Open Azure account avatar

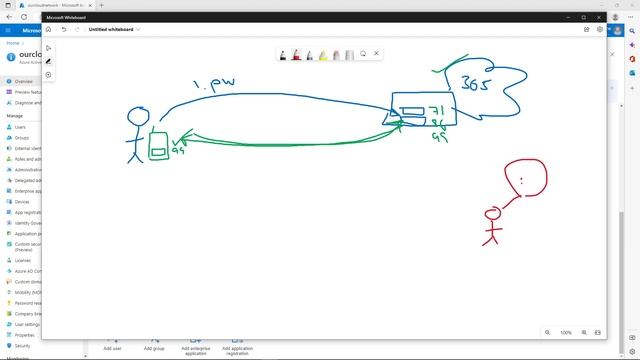[x=618, y=31]
